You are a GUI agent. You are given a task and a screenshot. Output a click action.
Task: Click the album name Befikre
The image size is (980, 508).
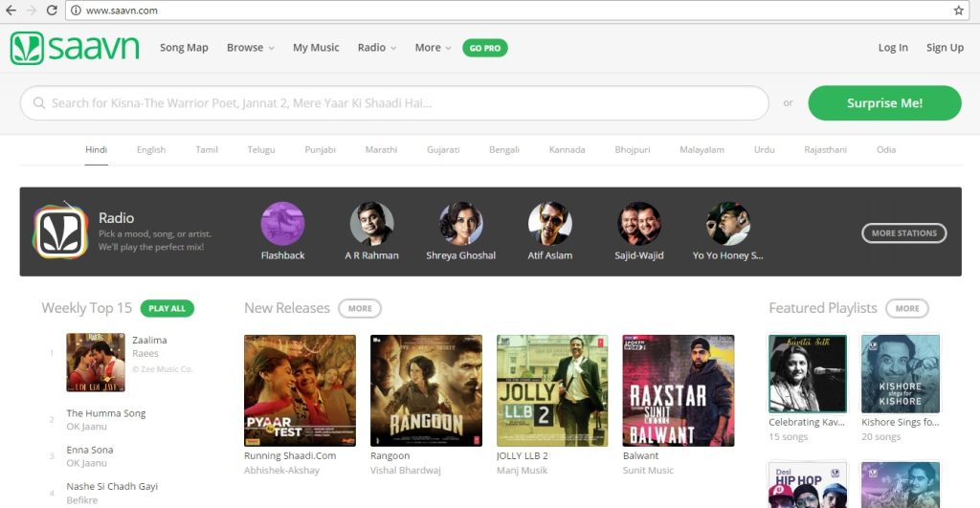tap(82, 500)
